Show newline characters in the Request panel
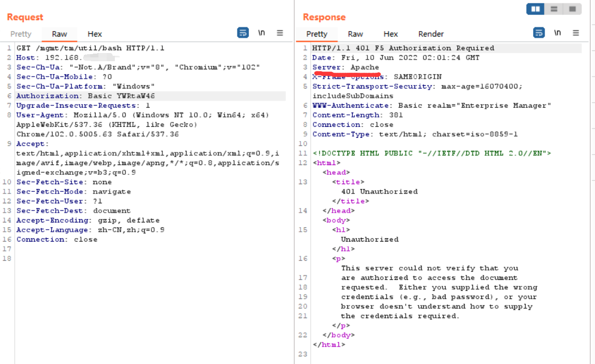Image resolution: width=595 pixels, height=364 pixels. (261, 32)
